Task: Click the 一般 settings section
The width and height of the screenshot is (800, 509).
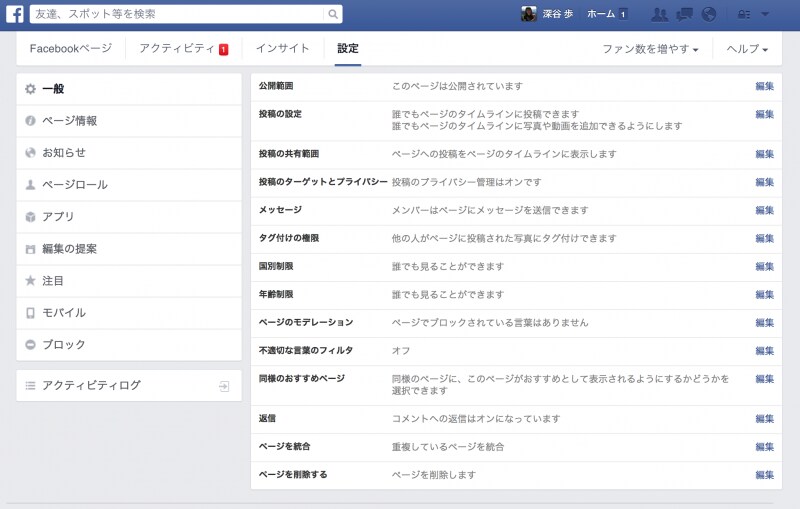Action: point(129,89)
